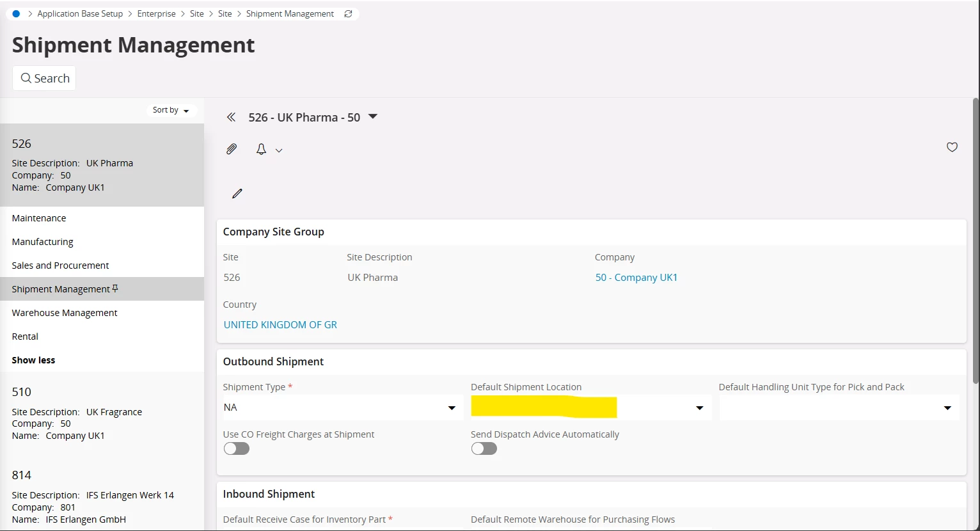Screen dimensions: 980x531
Task: Expand the Default Shipment Location dropdown
Action: (x=699, y=408)
